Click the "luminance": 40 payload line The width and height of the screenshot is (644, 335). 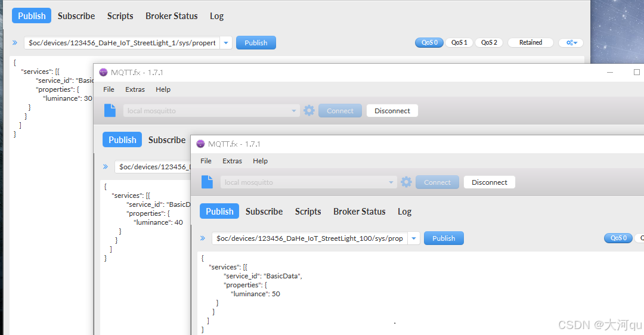[158, 222]
